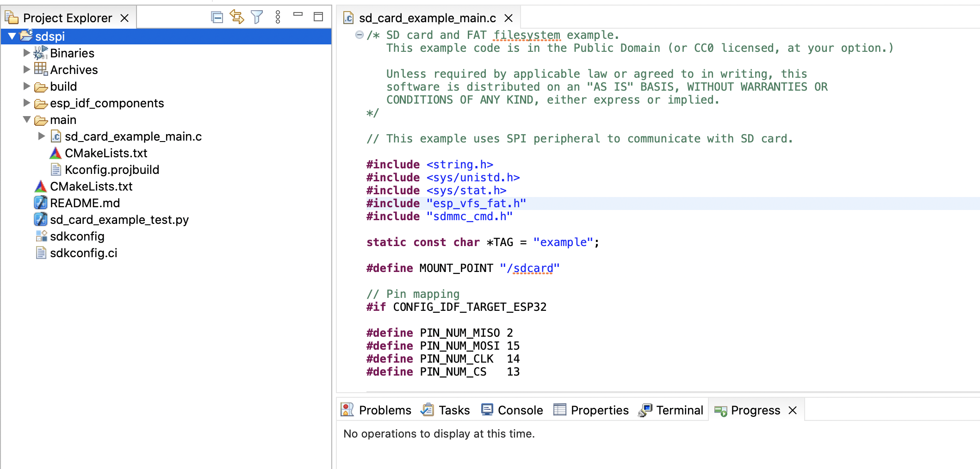
Task: Click the markdown icon beside README.md
Action: click(40, 203)
